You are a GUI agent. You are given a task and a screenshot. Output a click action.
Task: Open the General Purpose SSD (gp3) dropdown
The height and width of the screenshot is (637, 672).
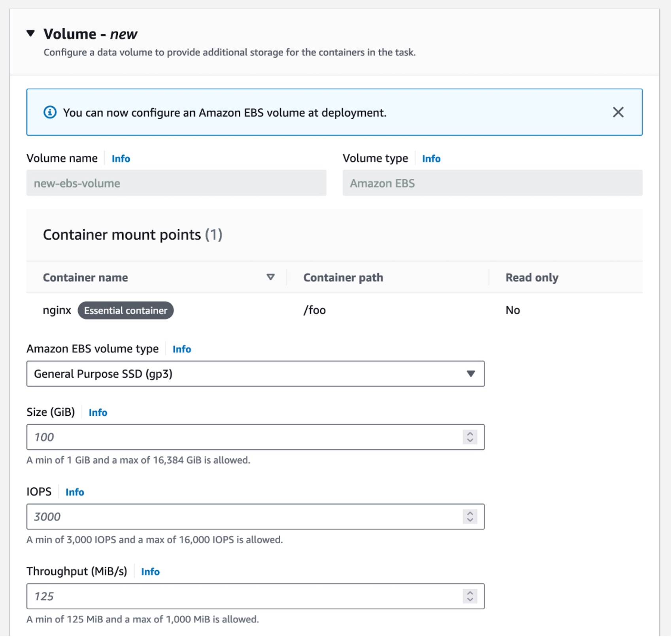pos(255,373)
